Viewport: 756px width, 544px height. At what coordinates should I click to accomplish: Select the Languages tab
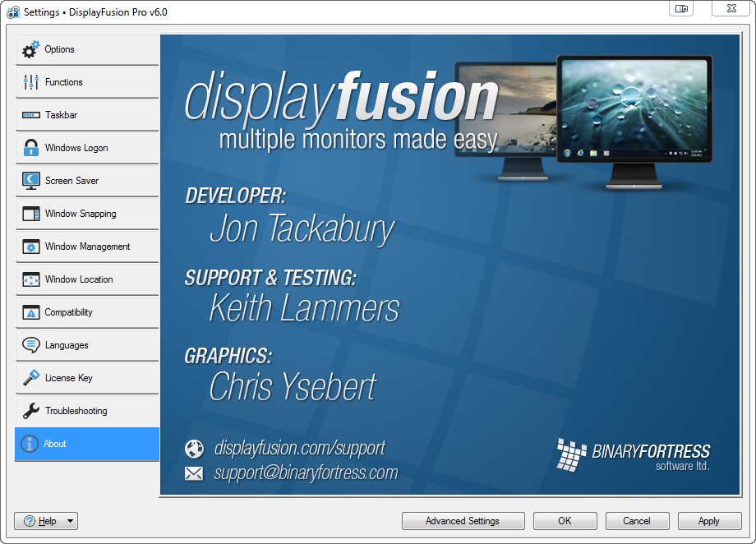(x=87, y=345)
